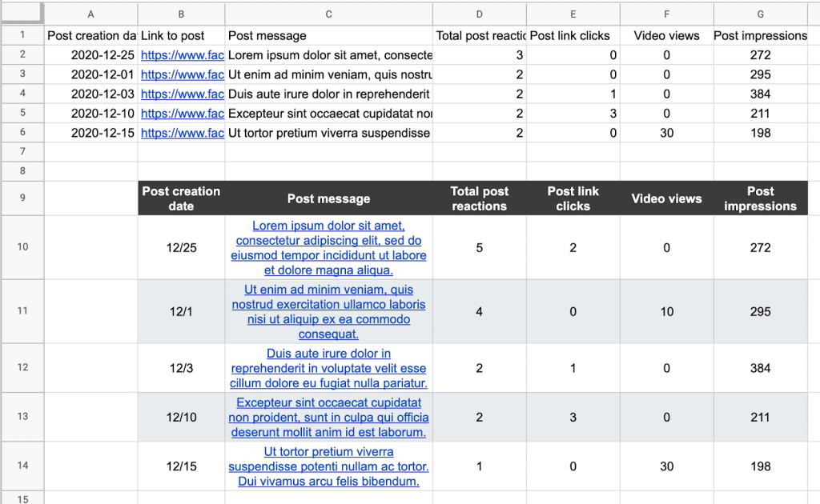Click the 'Post link clicks' header cell in row 1
Viewport: 820px width, 504px height.
coord(573,36)
